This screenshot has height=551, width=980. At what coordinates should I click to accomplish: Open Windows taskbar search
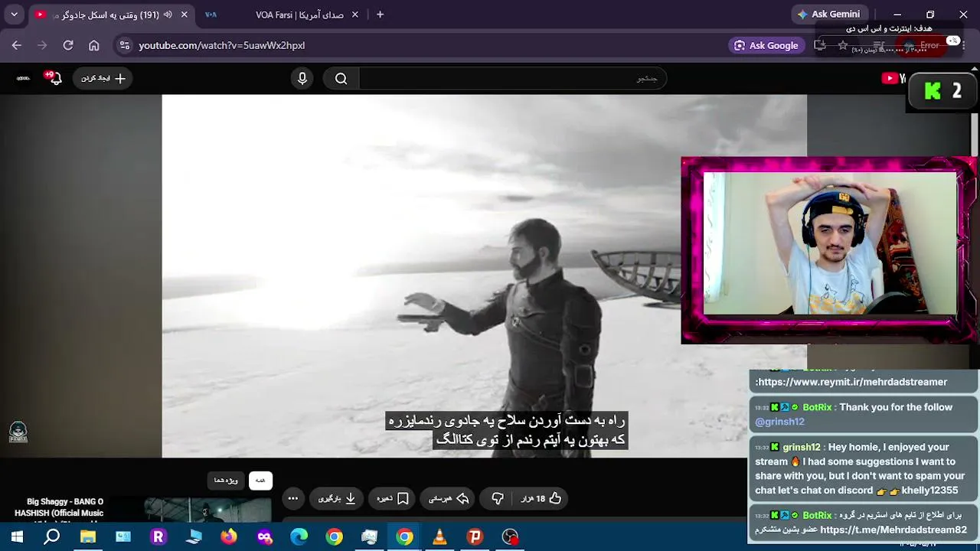[52, 537]
